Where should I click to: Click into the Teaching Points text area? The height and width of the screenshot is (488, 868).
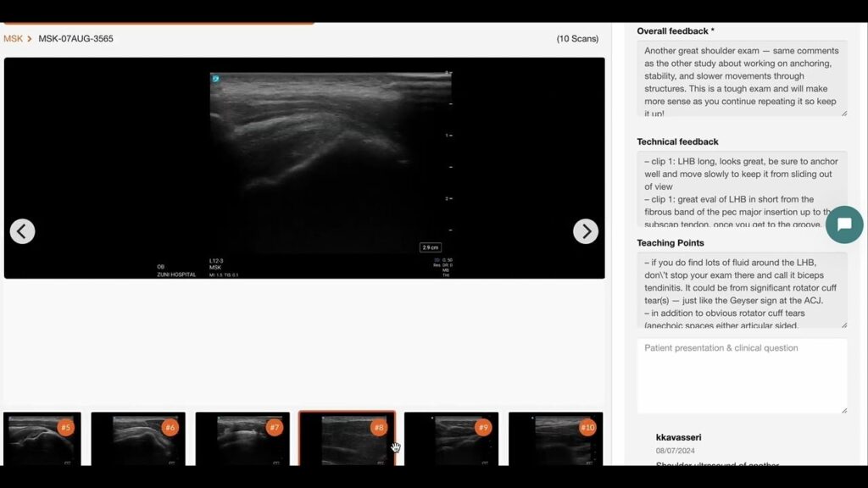click(742, 291)
